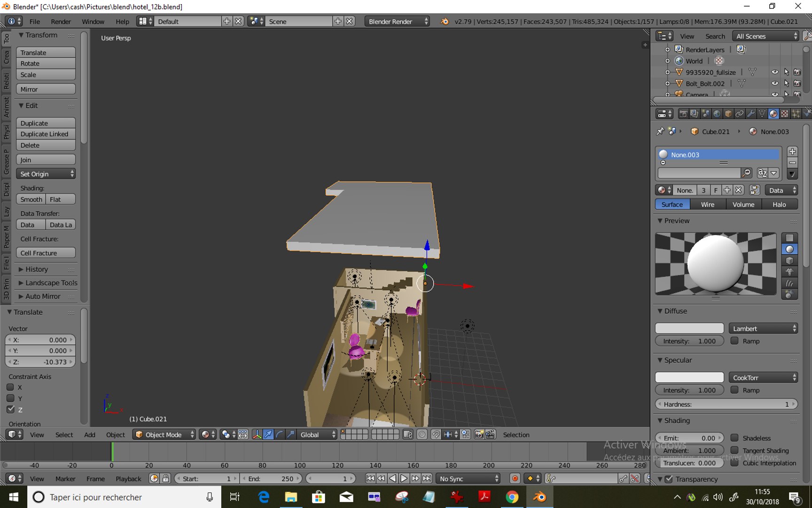
Task: Open the CookTorr specular shader dropdown
Action: 764,377
